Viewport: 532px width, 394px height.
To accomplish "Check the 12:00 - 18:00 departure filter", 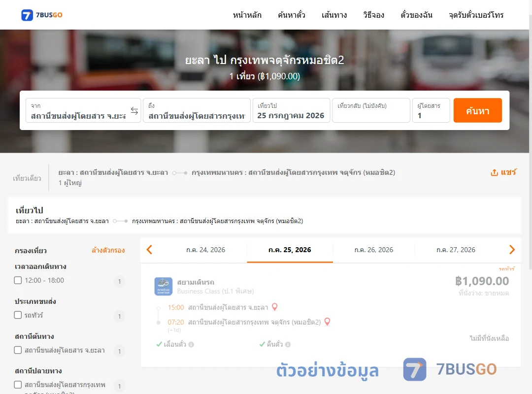I will [x=18, y=280].
